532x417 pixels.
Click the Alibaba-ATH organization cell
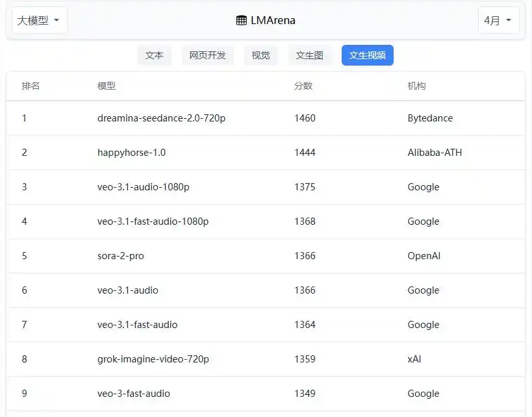(x=435, y=153)
